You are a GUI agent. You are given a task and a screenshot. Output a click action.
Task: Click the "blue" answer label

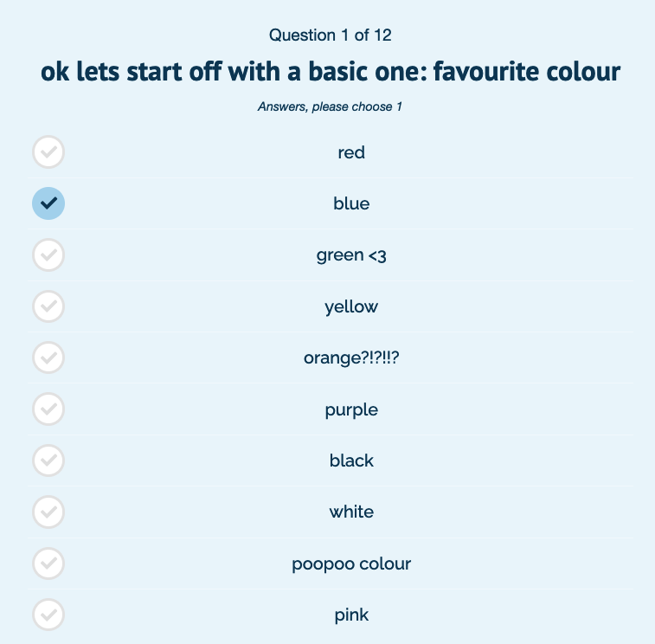351,204
